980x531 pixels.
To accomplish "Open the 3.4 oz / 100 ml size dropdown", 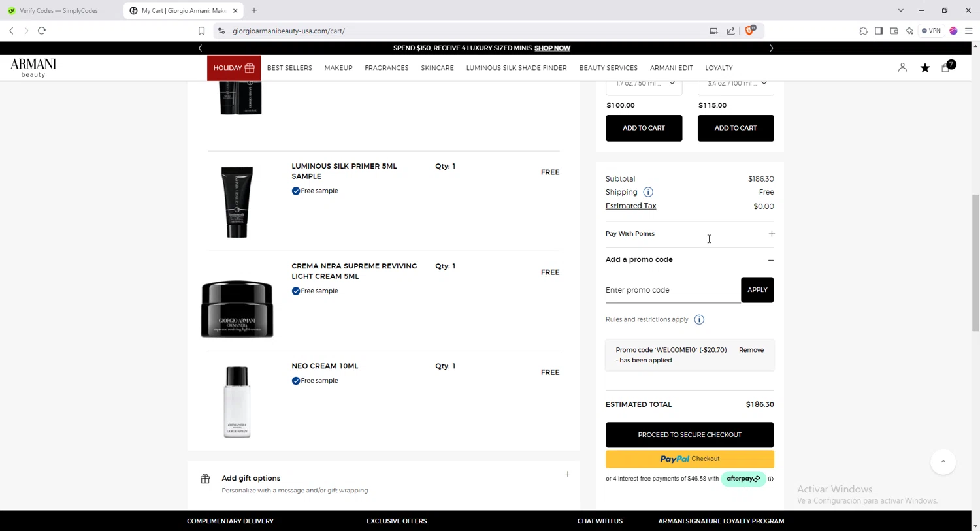I will [736, 84].
